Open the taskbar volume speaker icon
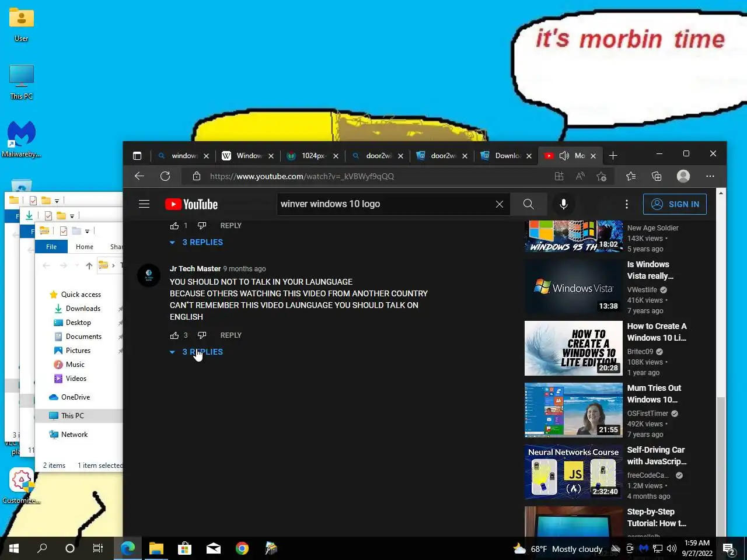 [671, 548]
